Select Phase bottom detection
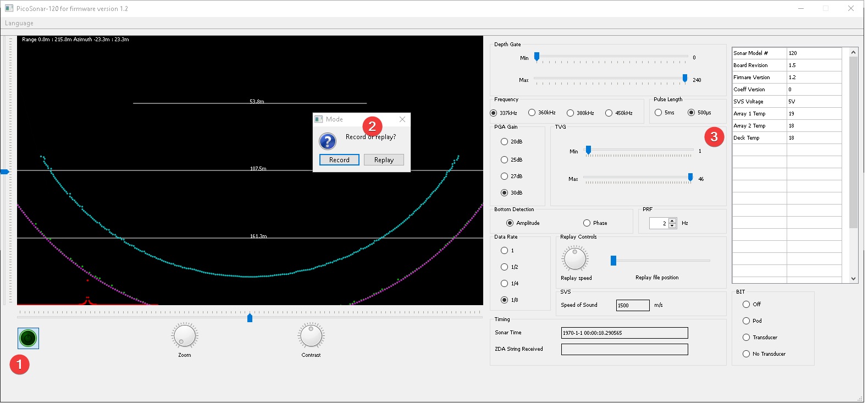This screenshot has width=868, height=403. [587, 223]
